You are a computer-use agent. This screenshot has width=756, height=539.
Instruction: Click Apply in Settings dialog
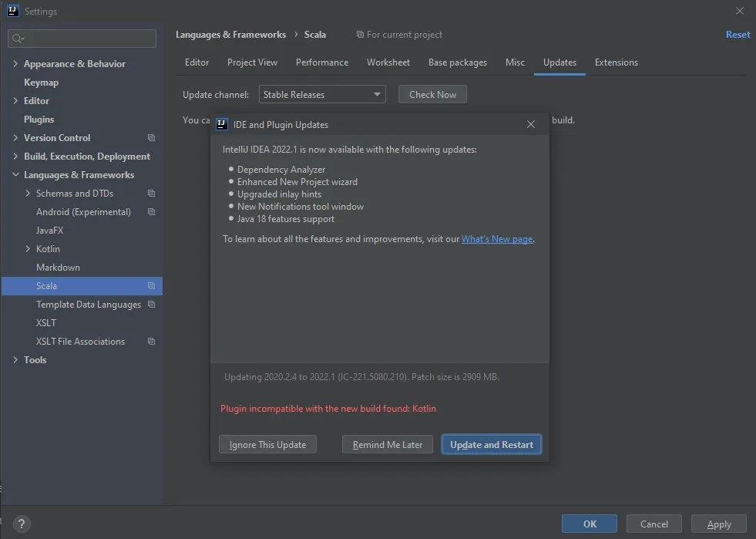(x=719, y=524)
